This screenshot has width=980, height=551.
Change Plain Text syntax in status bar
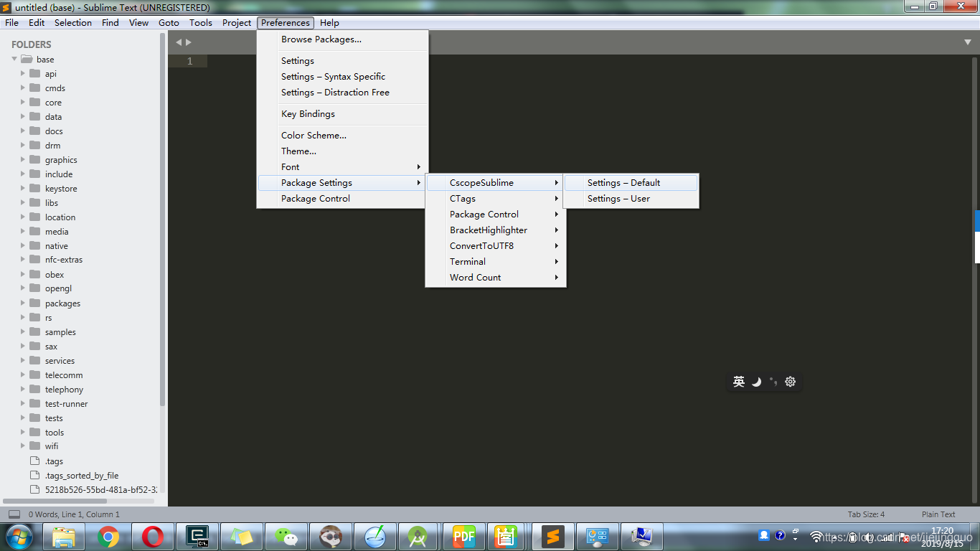938,514
